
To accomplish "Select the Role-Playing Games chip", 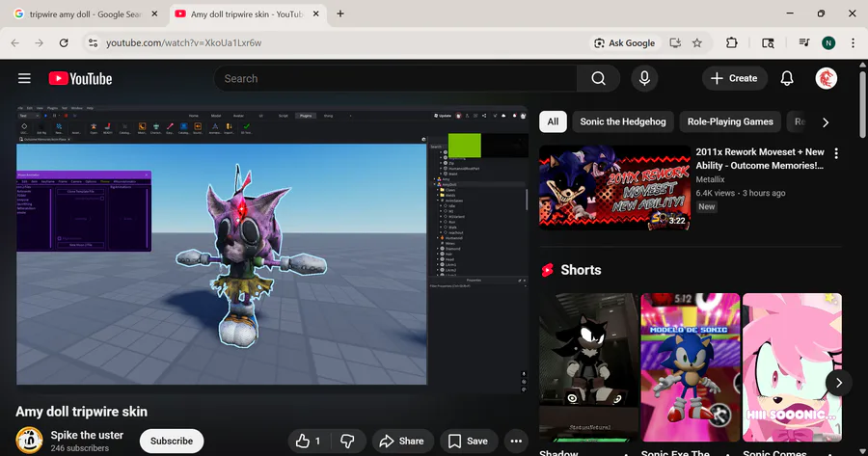I will 730,121.
